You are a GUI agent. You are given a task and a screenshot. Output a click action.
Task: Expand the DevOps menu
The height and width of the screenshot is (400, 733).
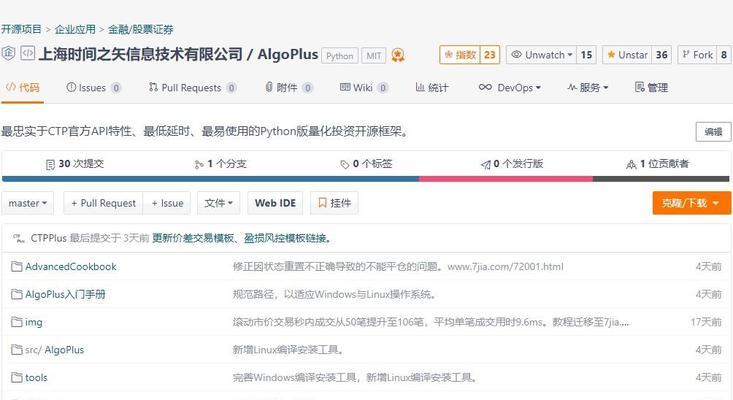(510, 87)
